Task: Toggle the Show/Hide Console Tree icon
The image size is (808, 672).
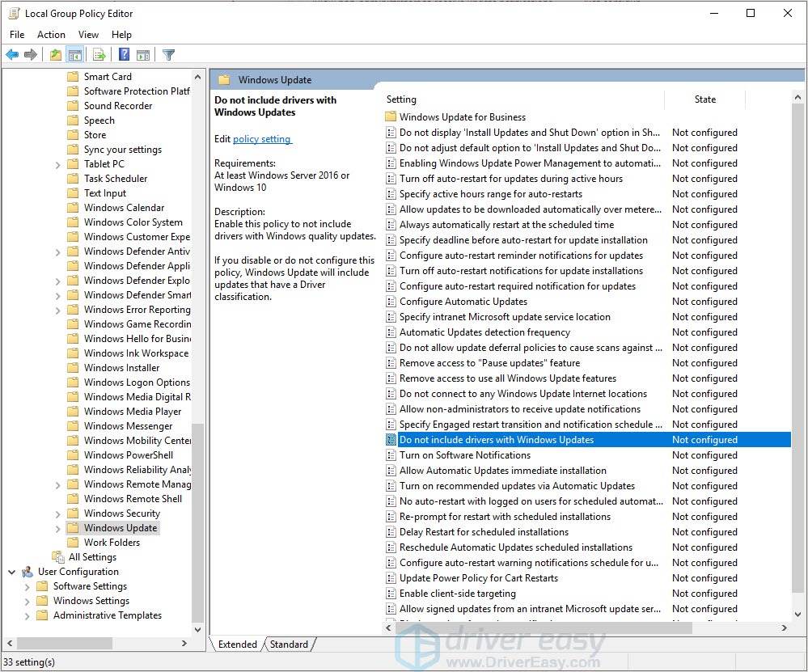Action: 74,54
